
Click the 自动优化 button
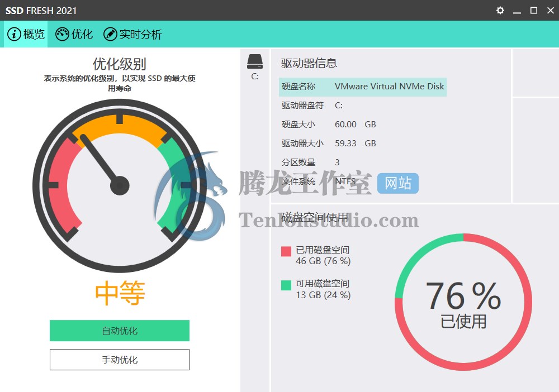120,331
